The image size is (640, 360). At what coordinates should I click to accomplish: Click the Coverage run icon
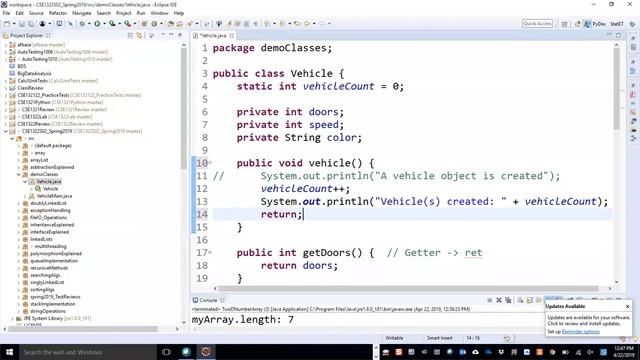(112, 24)
